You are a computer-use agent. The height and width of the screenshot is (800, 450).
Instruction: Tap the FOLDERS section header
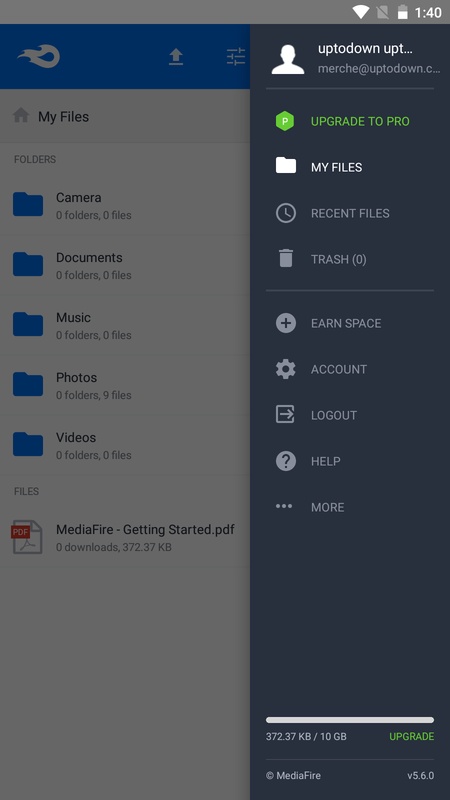pyautogui.click(x=35, y=160)
